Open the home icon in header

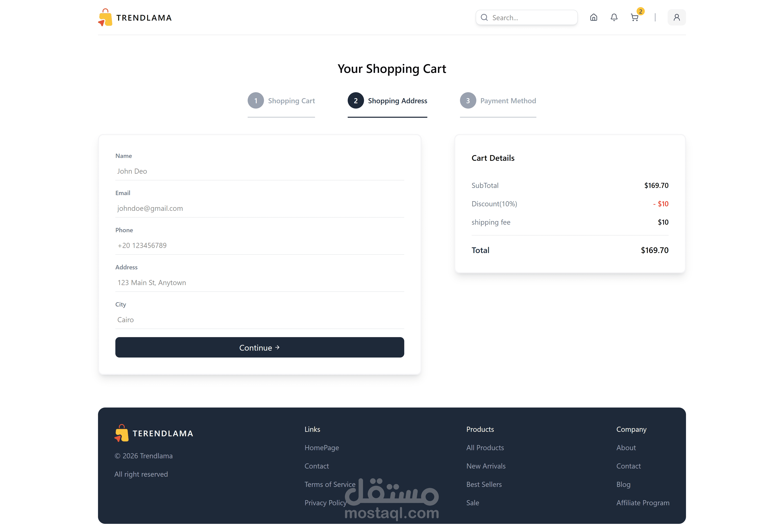point(593,18)
